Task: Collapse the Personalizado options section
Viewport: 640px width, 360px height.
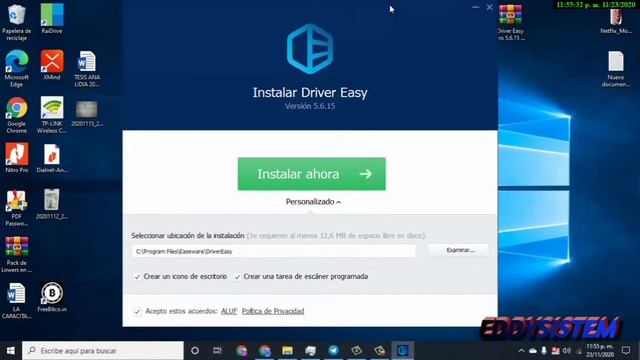Action: [x=313, y=202]
